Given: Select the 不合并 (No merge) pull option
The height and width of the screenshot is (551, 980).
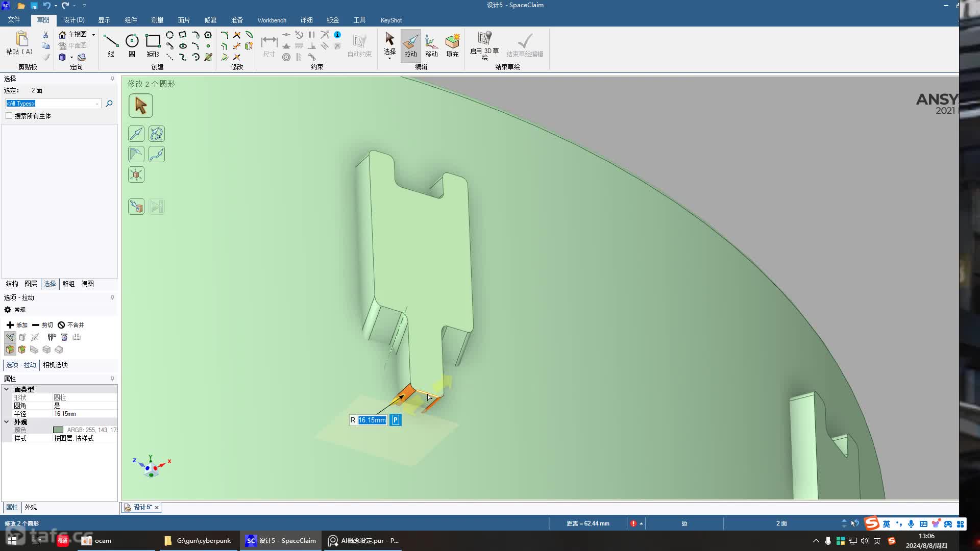Looking at the screenshot, I should pyautogui.click(x=71, y=325).
